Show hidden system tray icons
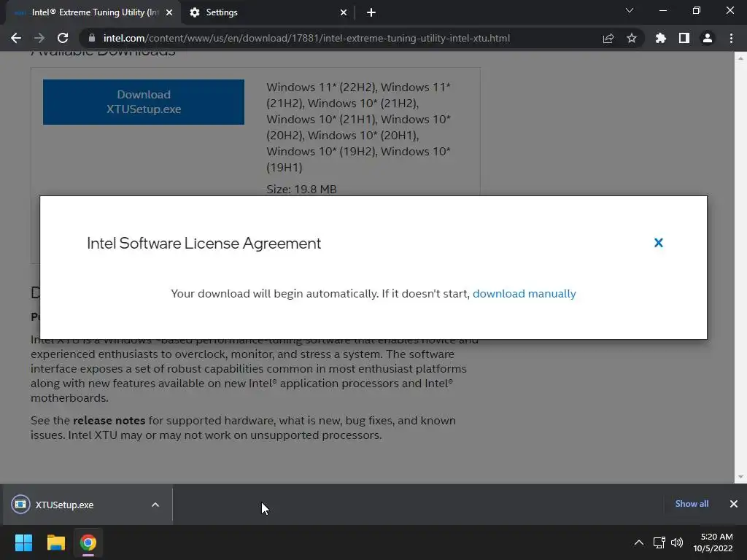This screenshot has width=747, height=560. coord(639,542)
